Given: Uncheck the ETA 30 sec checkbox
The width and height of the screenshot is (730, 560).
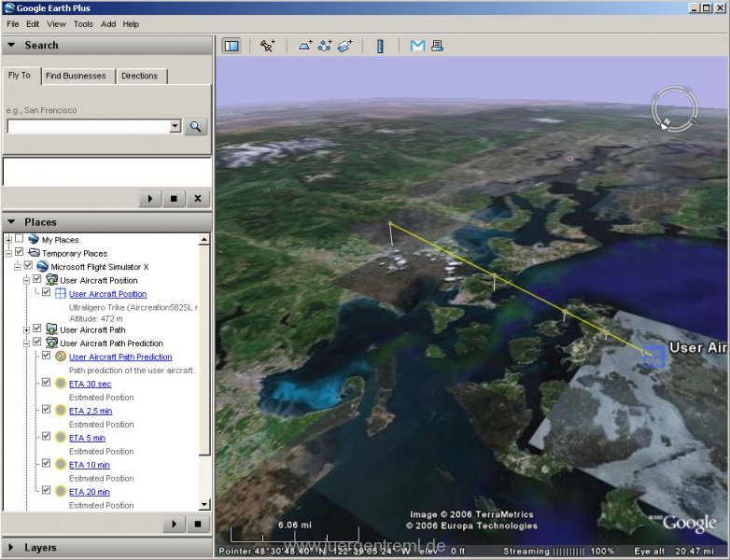Looking at the screenshot, I should [x=46, y=382].
